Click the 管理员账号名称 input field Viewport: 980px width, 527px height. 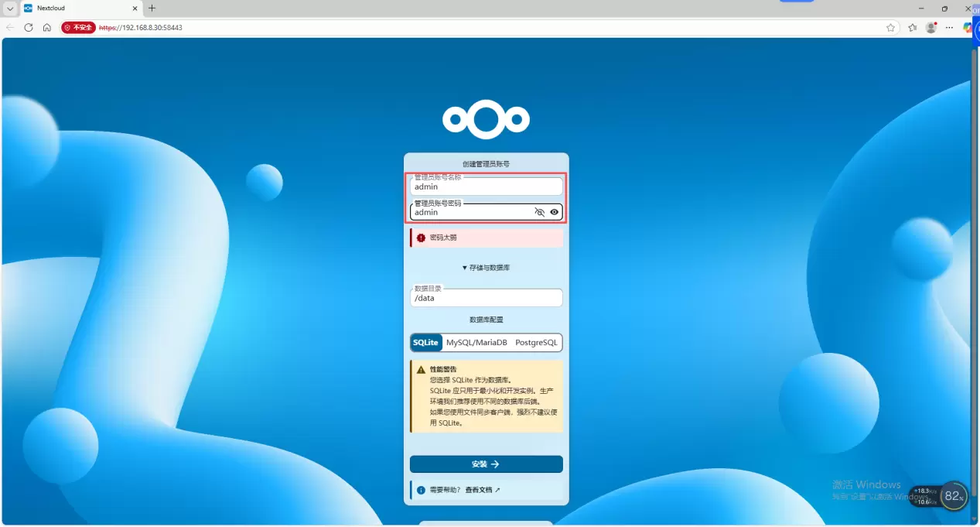486,187
